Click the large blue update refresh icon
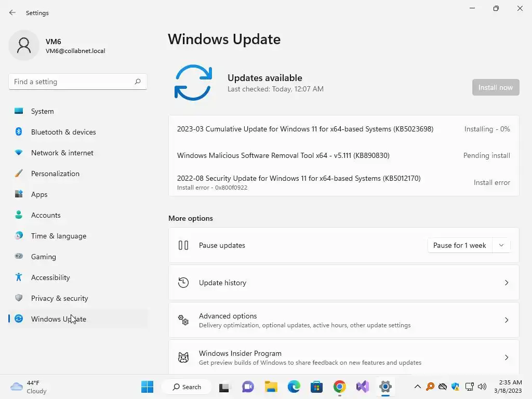532x399 pixels. click(x=193, y=83)
